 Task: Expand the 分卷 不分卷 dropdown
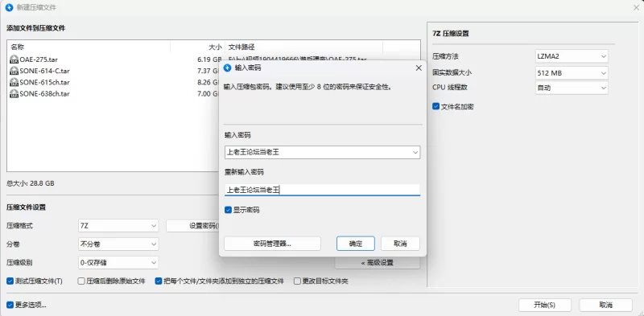click(x=118, y=244)
